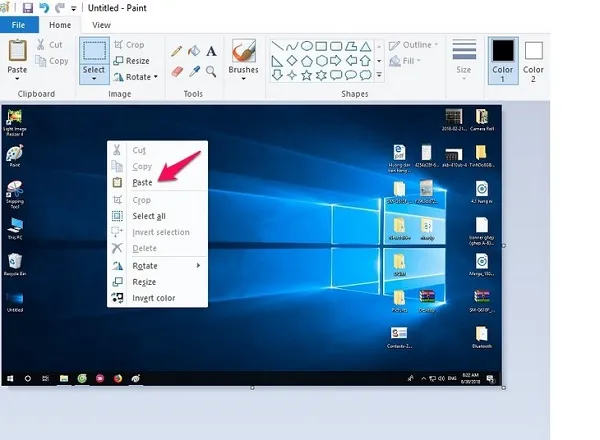Choose Invert color from context menu

click(153, 298)
